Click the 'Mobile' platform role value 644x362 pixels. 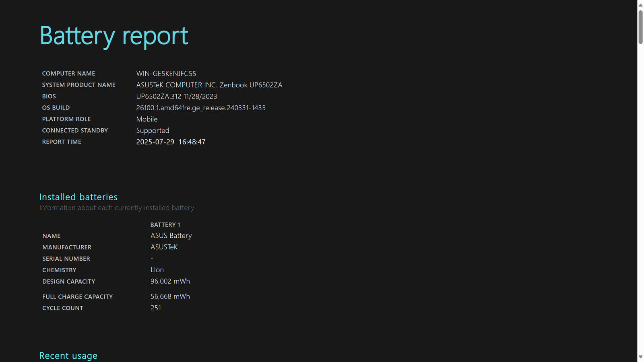coord(147,119)
